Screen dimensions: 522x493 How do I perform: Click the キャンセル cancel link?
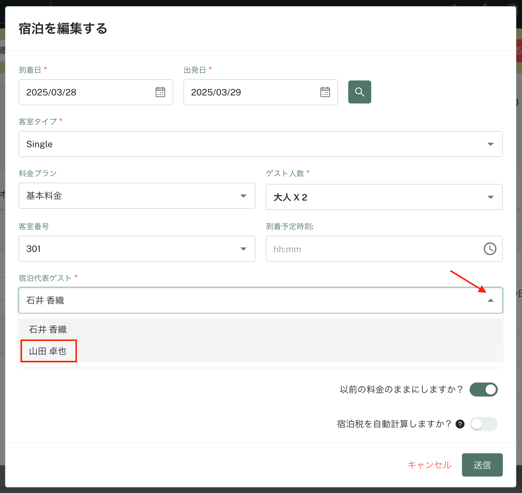click(429, 465)
